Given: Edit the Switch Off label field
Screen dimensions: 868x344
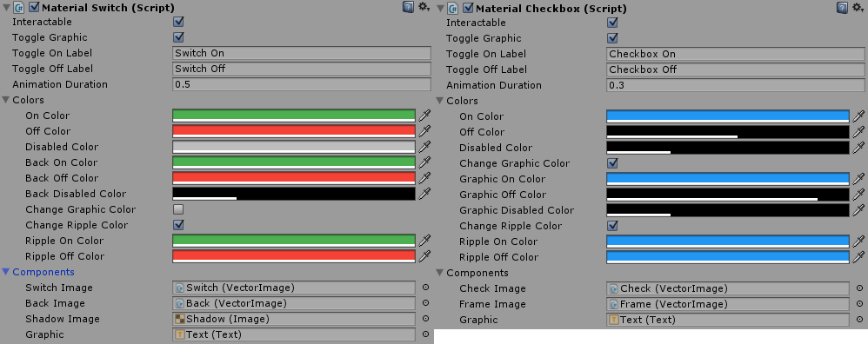Looking at the screenshot, I should [x=302, y=69].
